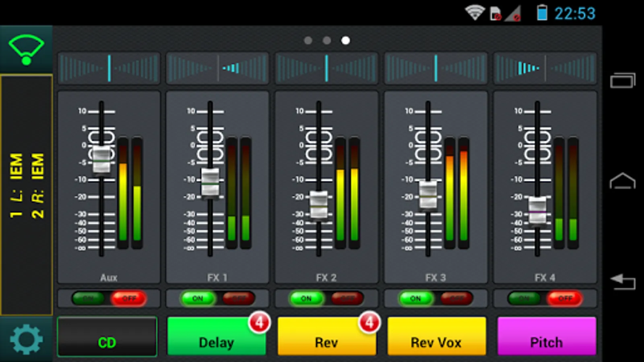Tap the SD card warning status icon
The width and height of the screenshot is (644, 362).
[495, 13]
